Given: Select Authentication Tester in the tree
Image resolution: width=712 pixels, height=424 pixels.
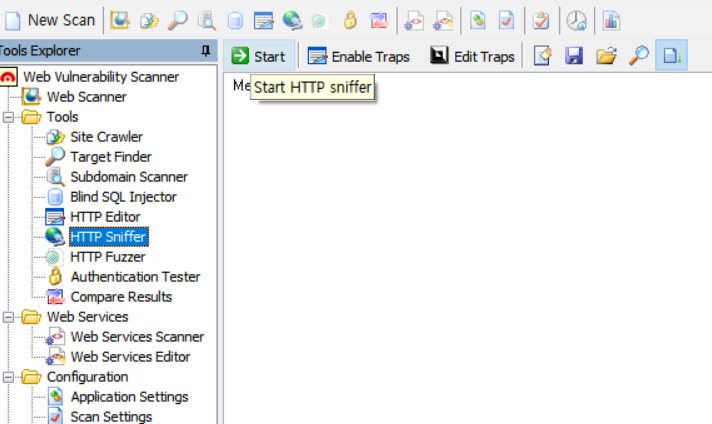Looking at the screenshot, I should [x=135, y=276].
